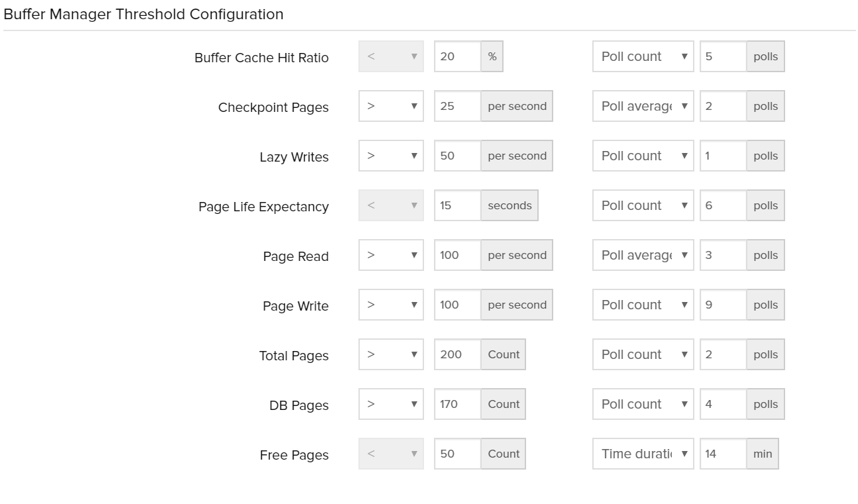Open the Total Pages comparison operator dropdown
This screenshot has width=858, height=504.
(391, 354)
